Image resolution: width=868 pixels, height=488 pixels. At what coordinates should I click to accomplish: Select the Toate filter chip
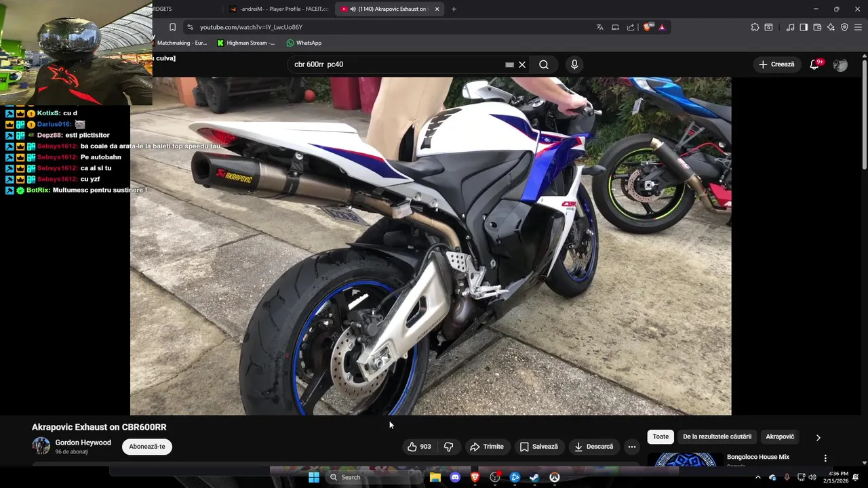660,436
